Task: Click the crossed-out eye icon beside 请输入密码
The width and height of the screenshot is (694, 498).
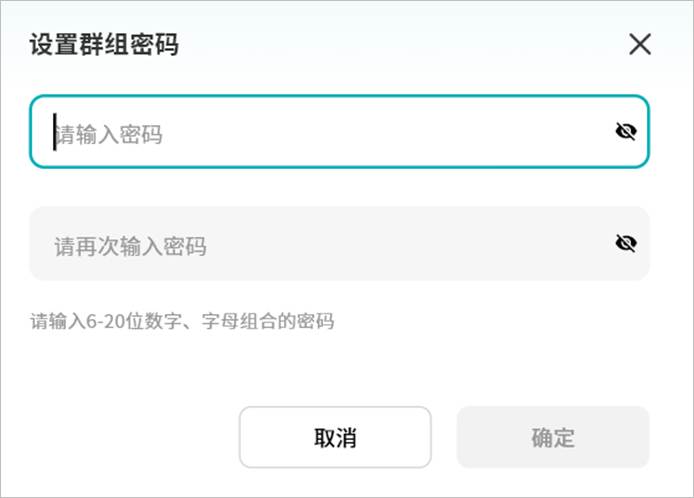Action: coord(626,131)
